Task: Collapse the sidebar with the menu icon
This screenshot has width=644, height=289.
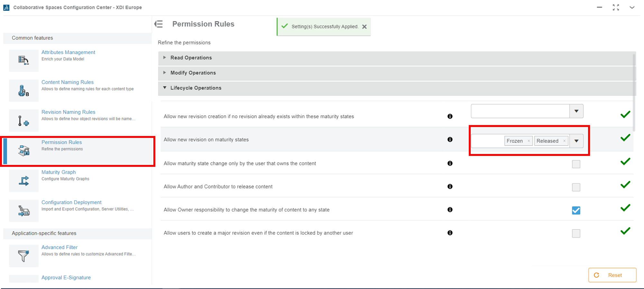Action: [159, 24]
